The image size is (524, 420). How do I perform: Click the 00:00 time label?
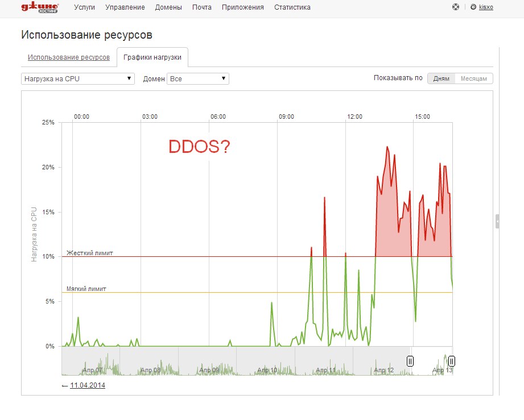point(81,117)
